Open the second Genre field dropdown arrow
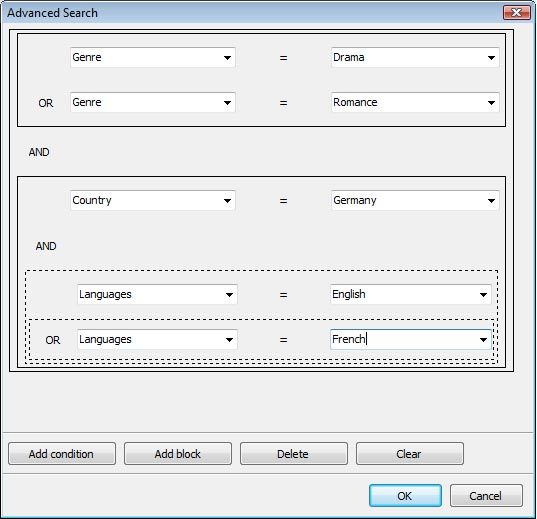 pos(227,102)
